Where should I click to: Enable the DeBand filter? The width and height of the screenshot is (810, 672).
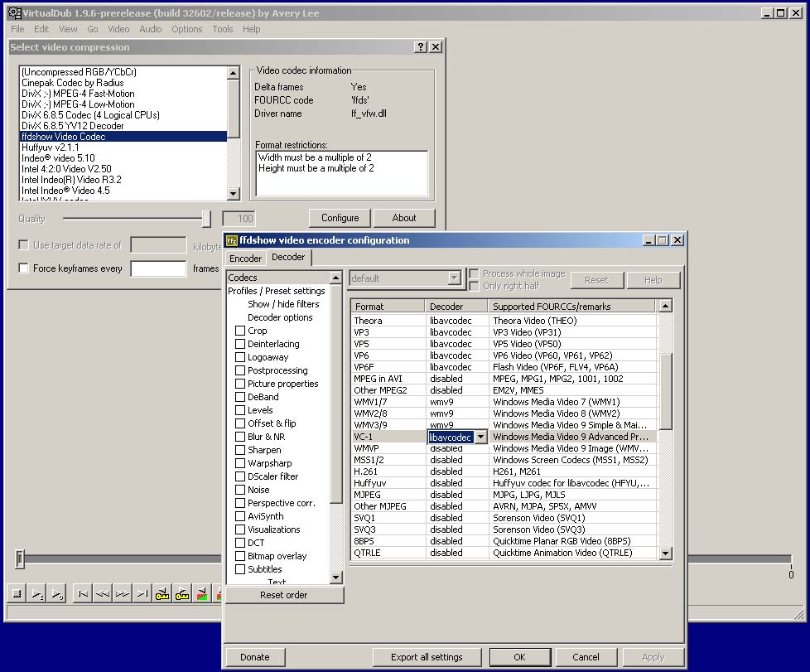240,397
